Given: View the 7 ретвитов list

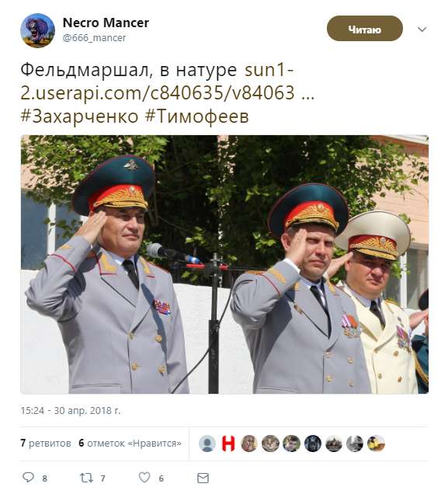Looking at the screenshot, I should pos(46,444).
